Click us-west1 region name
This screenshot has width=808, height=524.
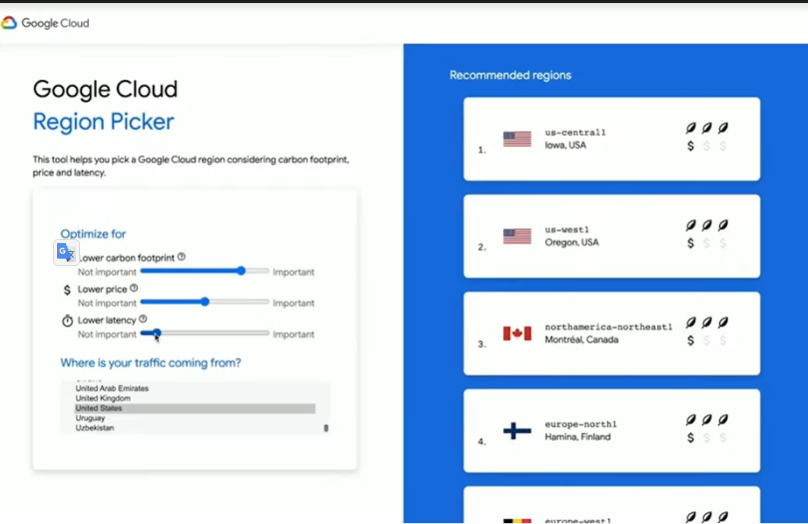click(567, 230)
